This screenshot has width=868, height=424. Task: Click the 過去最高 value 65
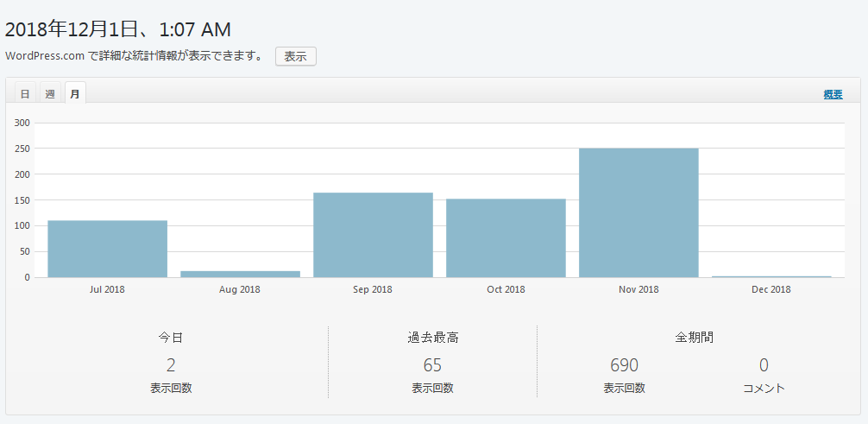pyautogui.click(x=432, y=365)
